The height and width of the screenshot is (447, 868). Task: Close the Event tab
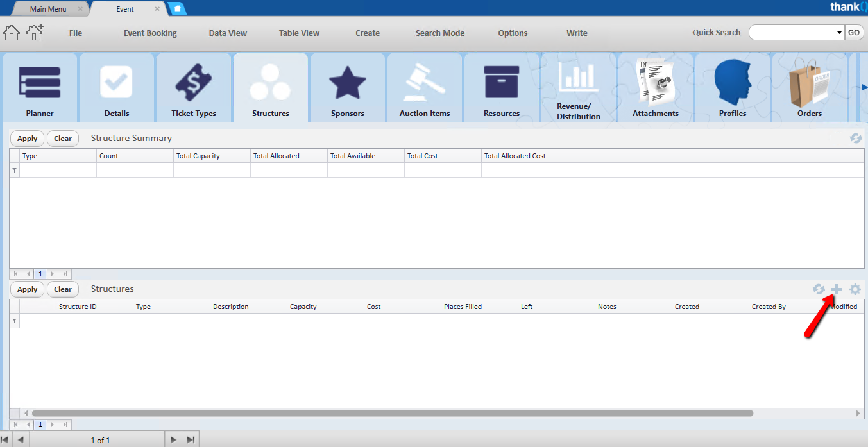pos(157,9)
